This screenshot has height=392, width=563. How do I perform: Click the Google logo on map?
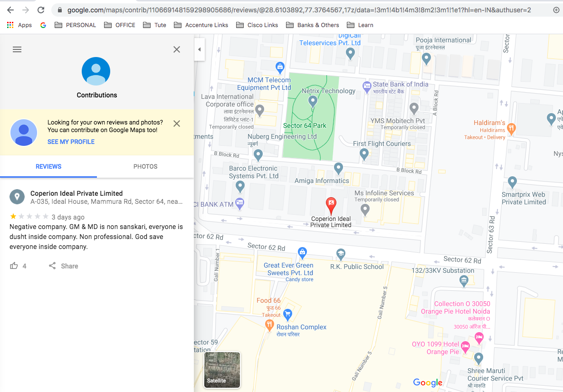click(x=428, y=382)
